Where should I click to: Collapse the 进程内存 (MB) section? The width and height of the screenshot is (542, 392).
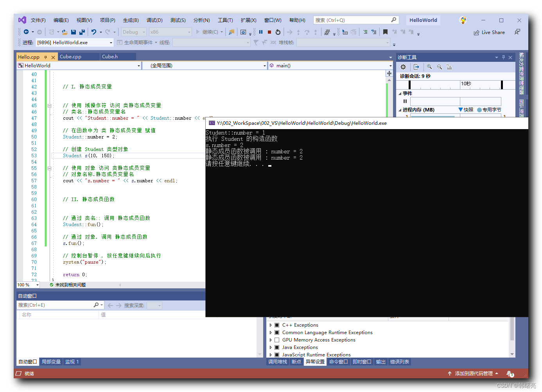(x=400, y=110)
